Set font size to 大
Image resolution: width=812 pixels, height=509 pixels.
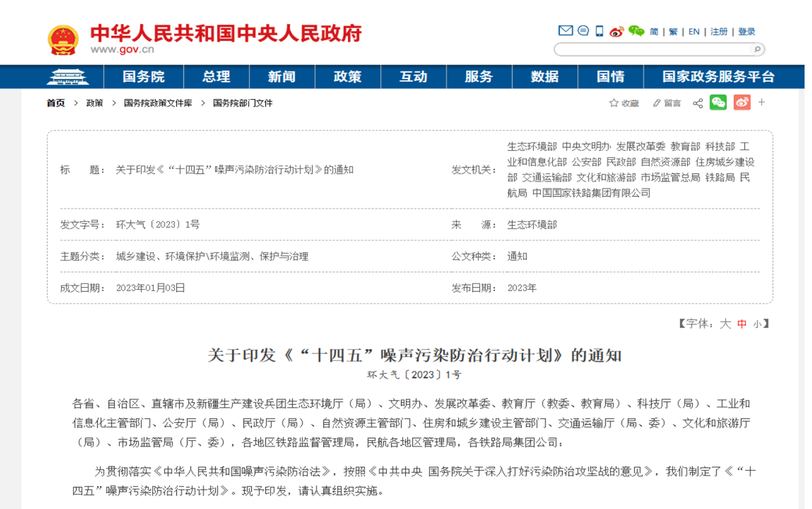[x=725, y=324]
